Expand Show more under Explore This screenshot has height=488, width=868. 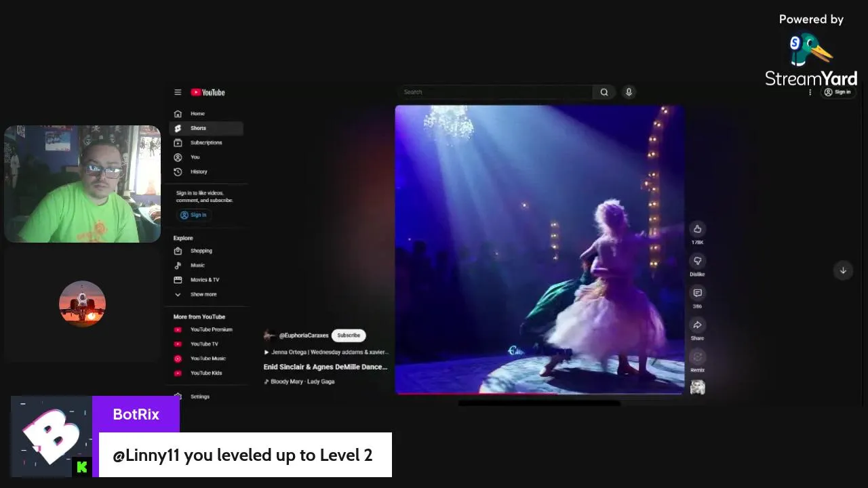pyautogui.click(x=206, y=294)
